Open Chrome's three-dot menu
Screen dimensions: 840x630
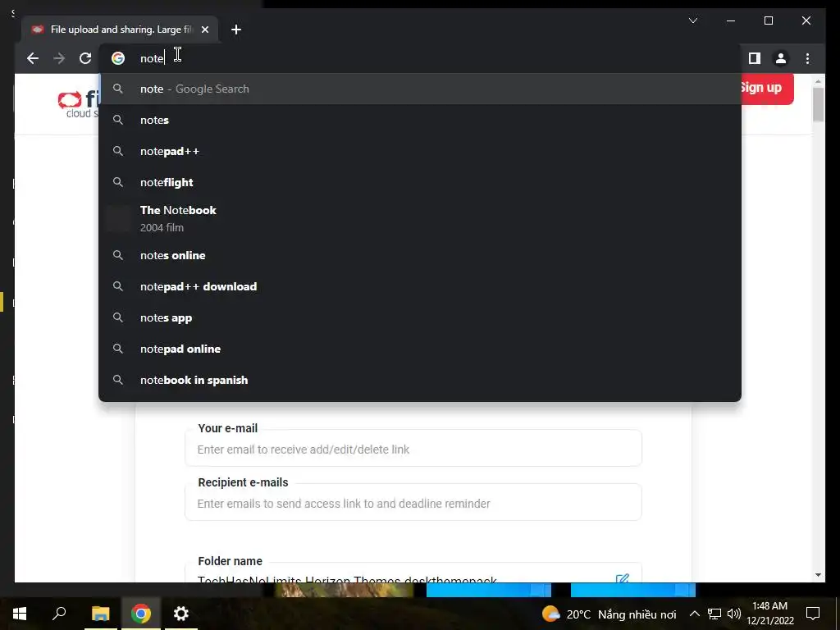point(807,58)
